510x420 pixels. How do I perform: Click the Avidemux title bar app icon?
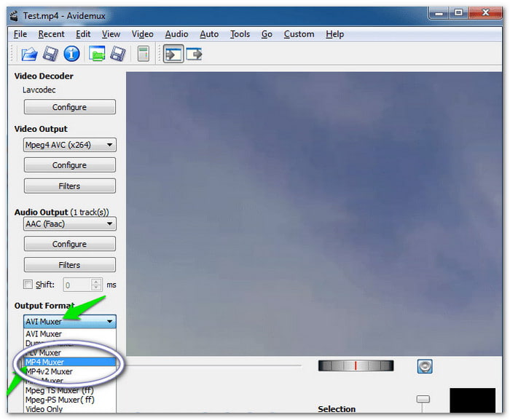click(x=14, y=15)
